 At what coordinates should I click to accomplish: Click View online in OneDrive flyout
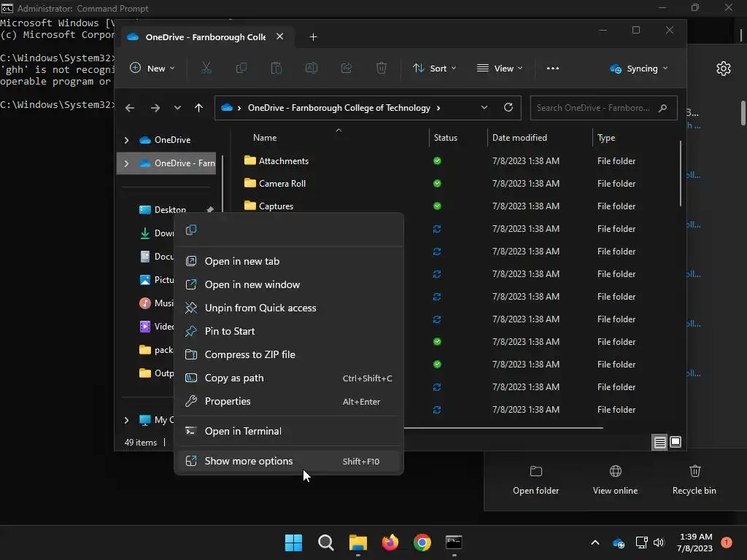(x=615, y=481)
